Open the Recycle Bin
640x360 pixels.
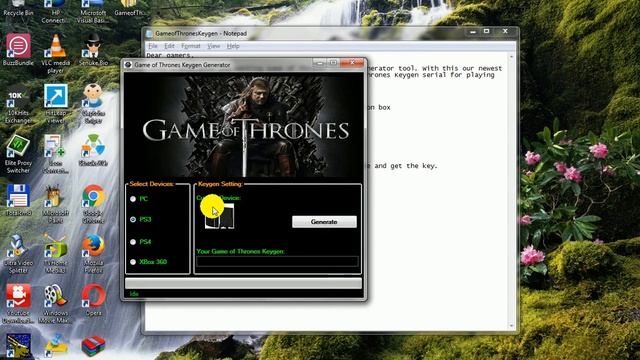tap(18, 8)
